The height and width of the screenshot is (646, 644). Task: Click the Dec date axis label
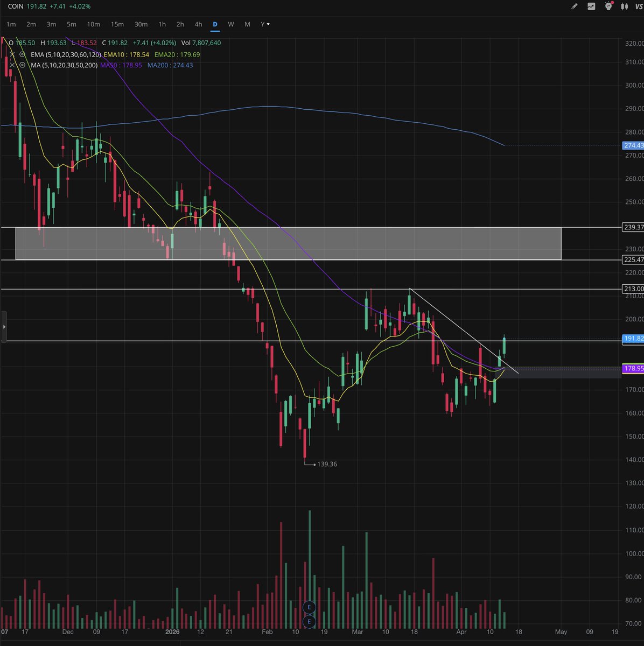click(x=68, y=632)
